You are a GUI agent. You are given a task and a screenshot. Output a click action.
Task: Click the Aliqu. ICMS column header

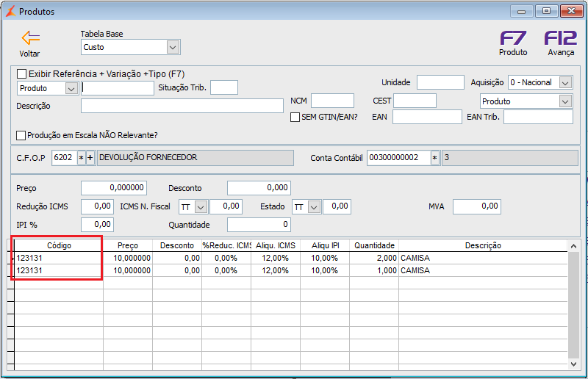click(x=276, y=245)
